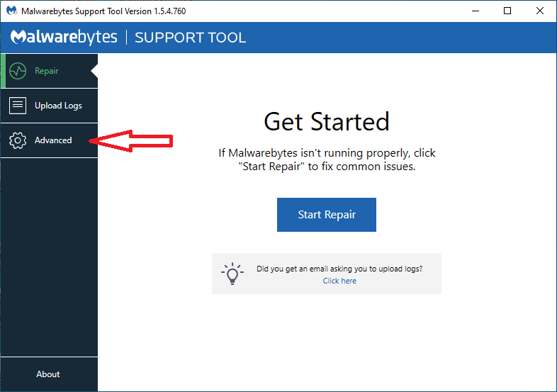This screenshot has width=557, height=392.
Task: Start the repair process
Action: click(x=327, y=215)
